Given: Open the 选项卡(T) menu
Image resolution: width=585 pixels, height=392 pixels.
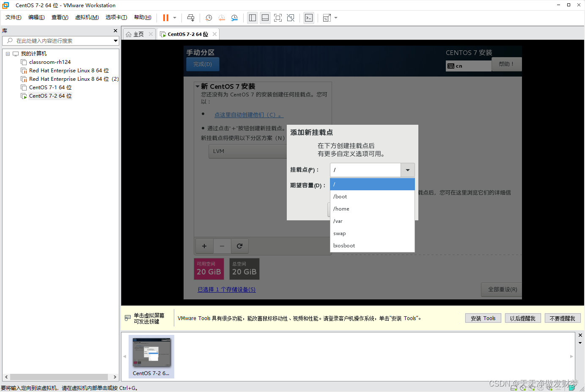Looking at the screenshot, I should point(116,17).
